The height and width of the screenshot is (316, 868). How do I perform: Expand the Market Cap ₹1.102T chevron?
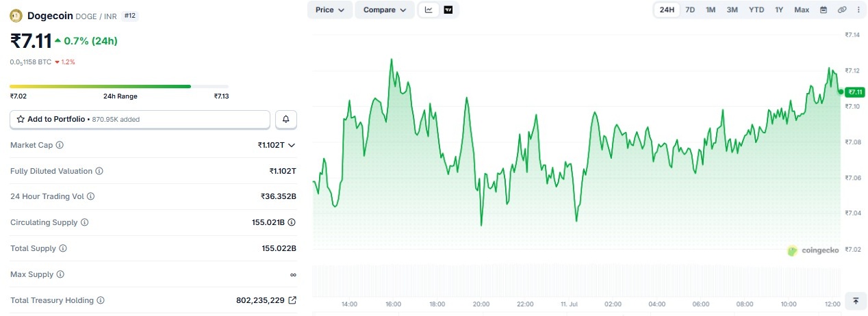click(292, 145)
